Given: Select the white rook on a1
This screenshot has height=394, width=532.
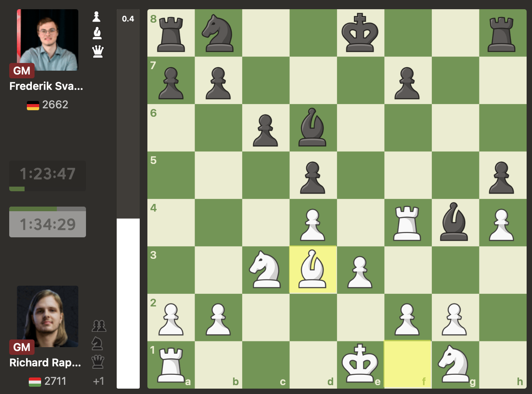Looking at the screenshot, I should [171, 365].
